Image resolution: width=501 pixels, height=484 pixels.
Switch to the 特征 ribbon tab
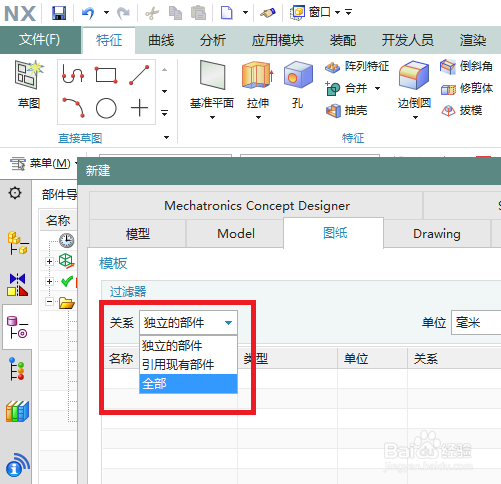pos(109,40)
